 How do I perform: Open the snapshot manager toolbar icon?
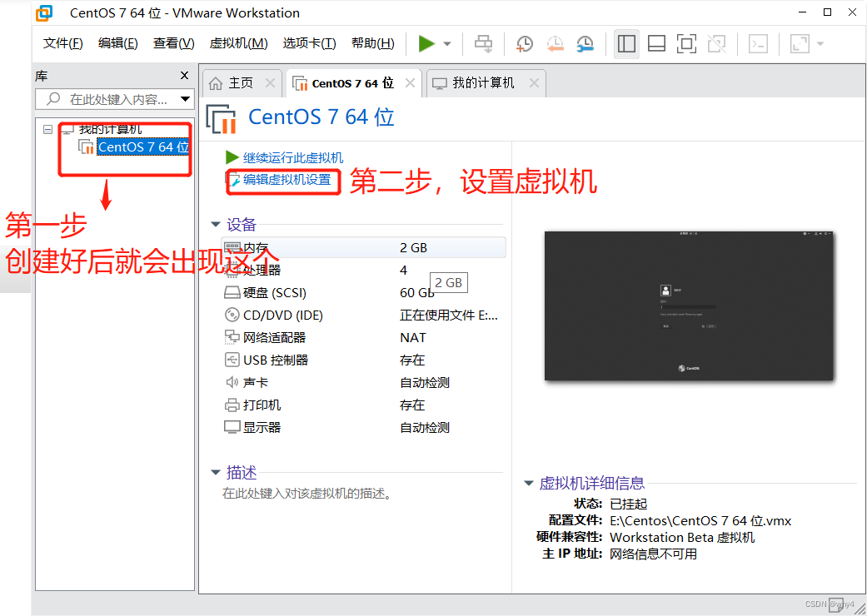pos(585,43)
